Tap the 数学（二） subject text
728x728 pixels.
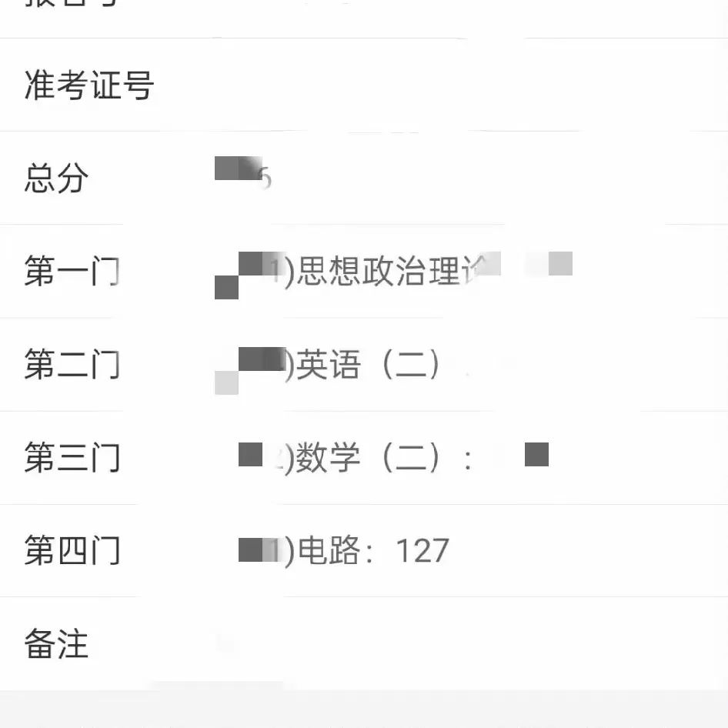pos(368,458)
